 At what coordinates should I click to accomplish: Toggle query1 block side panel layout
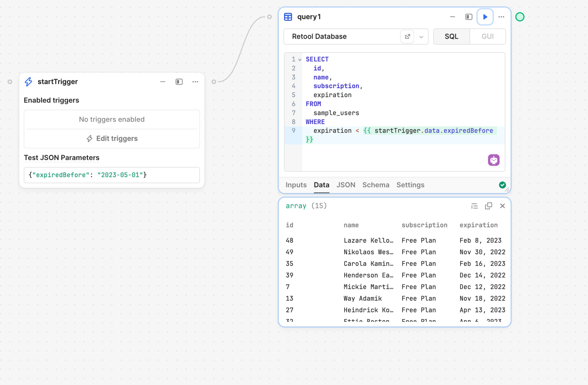[x=469, y=17]
